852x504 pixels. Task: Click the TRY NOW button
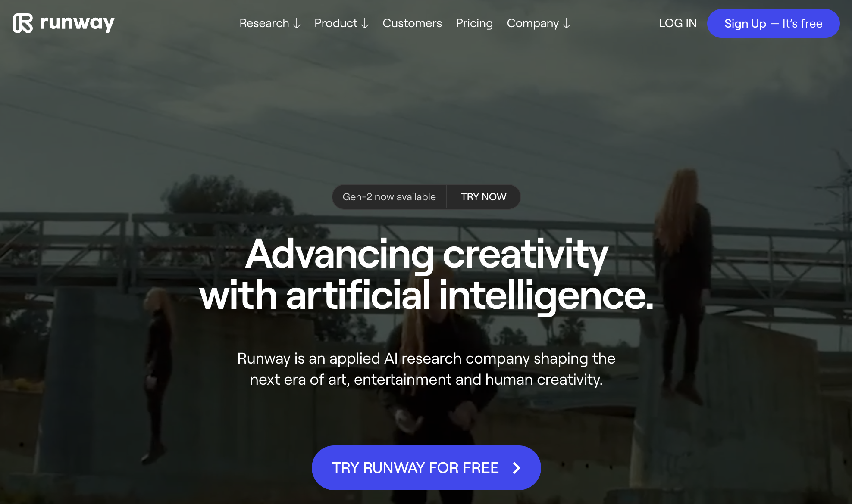click(x=483, y=197)
